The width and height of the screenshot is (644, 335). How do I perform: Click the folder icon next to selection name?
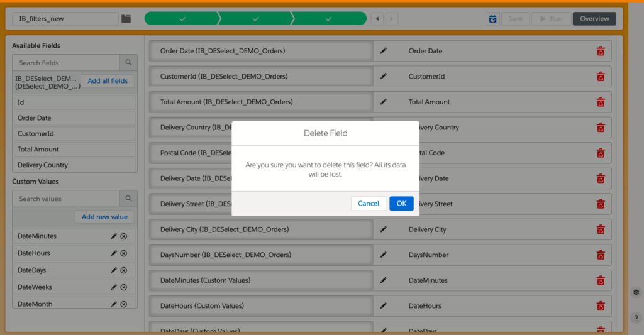point(126,19)
